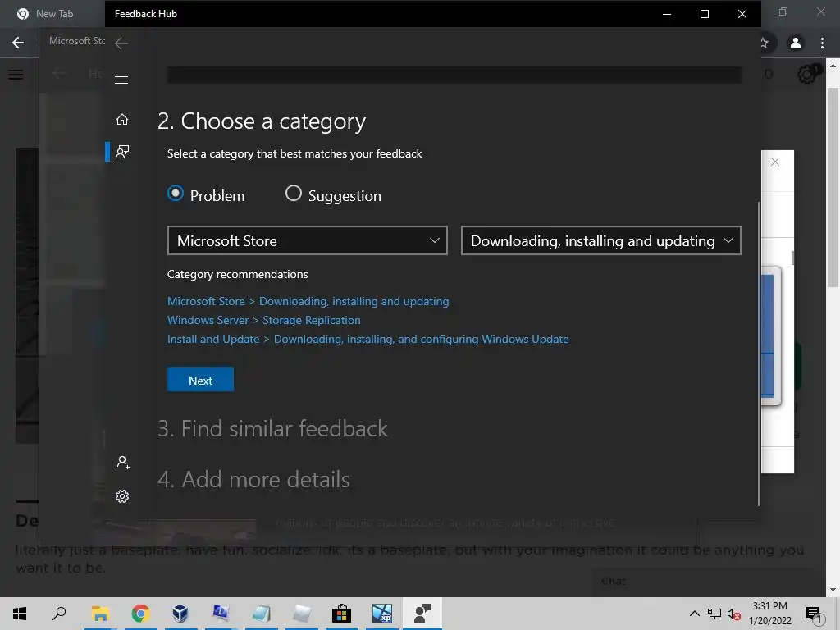This screenshot has width=840, height=630.
Task: Click Windows Server > Storage Replication recommendation
Action: 263,320
